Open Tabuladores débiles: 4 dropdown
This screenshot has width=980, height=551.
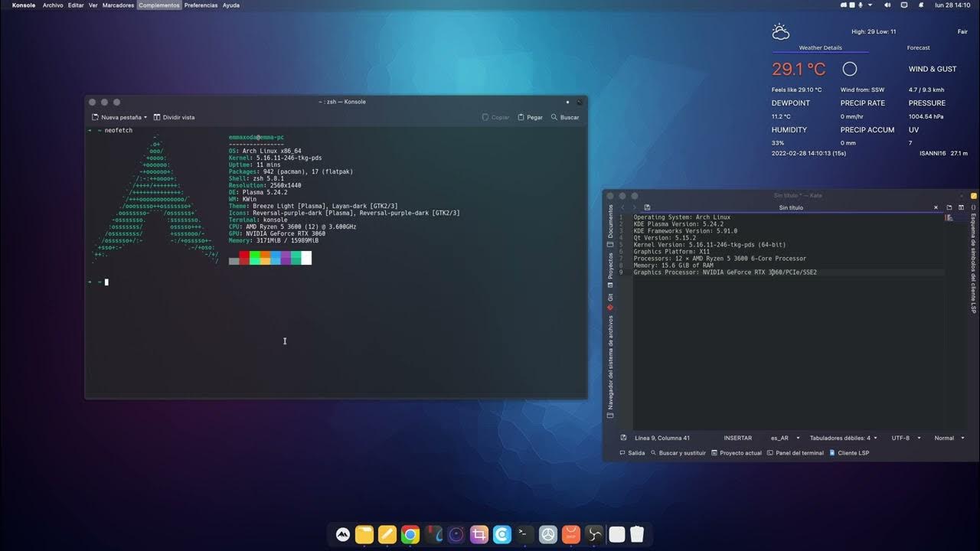click(842, 438)
